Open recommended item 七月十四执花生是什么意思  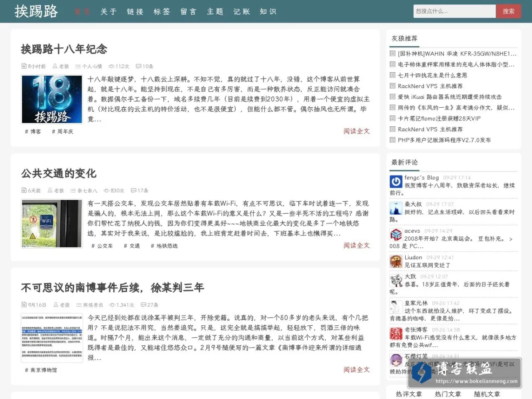432,75
